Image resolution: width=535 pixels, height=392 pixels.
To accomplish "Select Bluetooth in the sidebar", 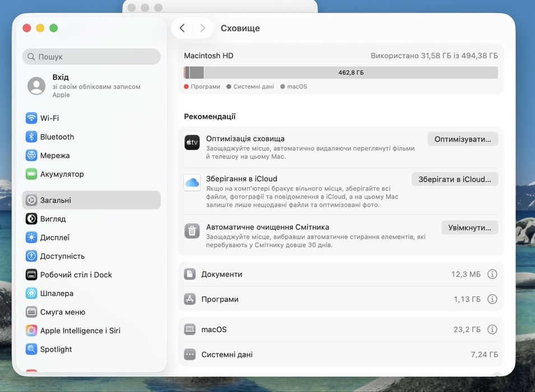I will (91, 137).
